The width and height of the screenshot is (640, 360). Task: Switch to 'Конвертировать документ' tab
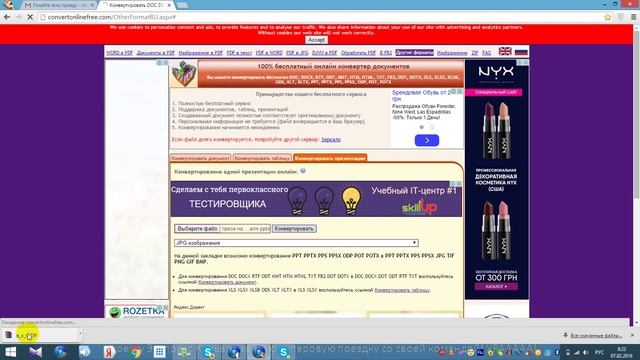pos(200,158)
